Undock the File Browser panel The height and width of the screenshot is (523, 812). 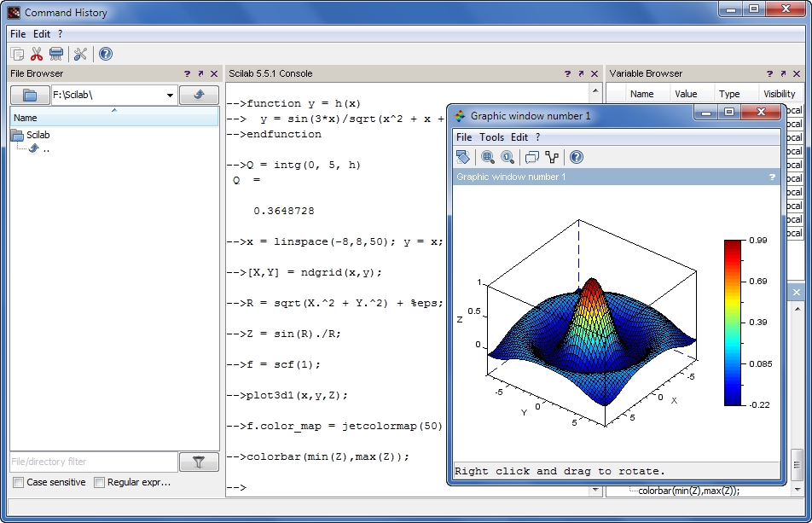pyautogui.click(x=200, y=73)
